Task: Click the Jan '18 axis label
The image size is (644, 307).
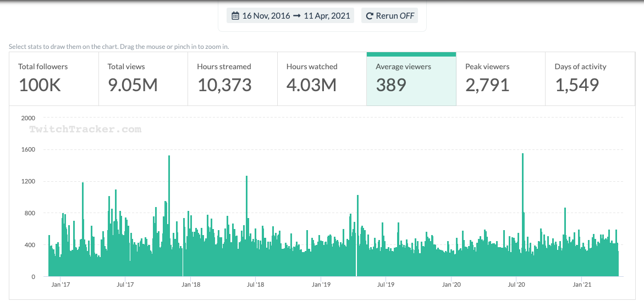Action: click(x=191, y=284)
